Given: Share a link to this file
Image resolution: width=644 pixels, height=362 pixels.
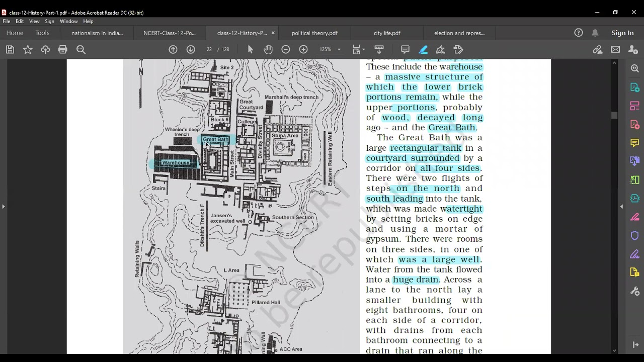Looking at the screenshot, I should click(x=598, y=49).
